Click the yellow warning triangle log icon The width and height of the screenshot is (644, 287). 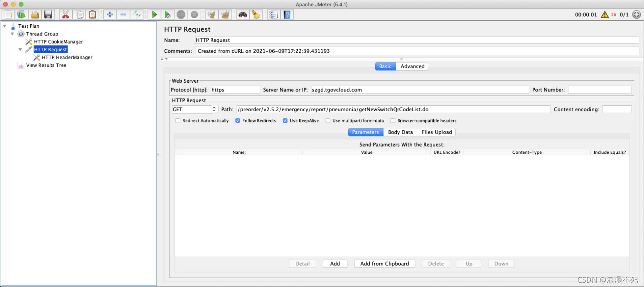605,15
